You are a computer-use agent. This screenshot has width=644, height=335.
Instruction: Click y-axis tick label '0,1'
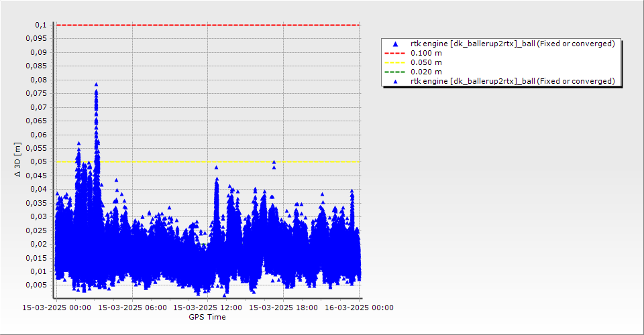[41, 25]
